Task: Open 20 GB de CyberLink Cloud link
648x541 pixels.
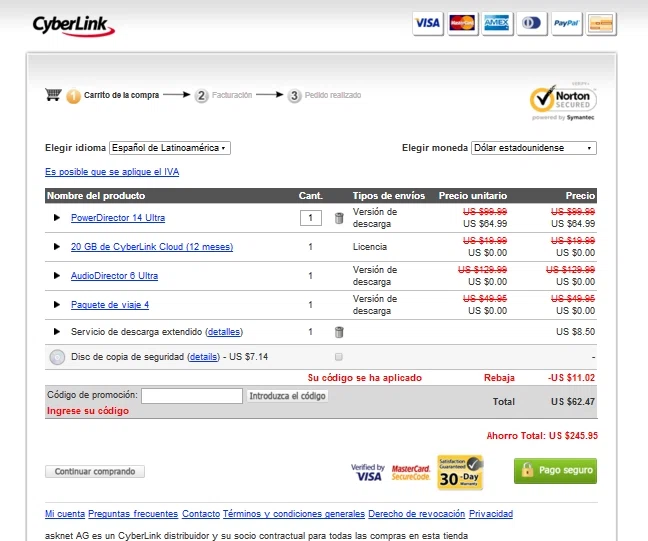Action: pyautogui.click(x=152, y=247)
